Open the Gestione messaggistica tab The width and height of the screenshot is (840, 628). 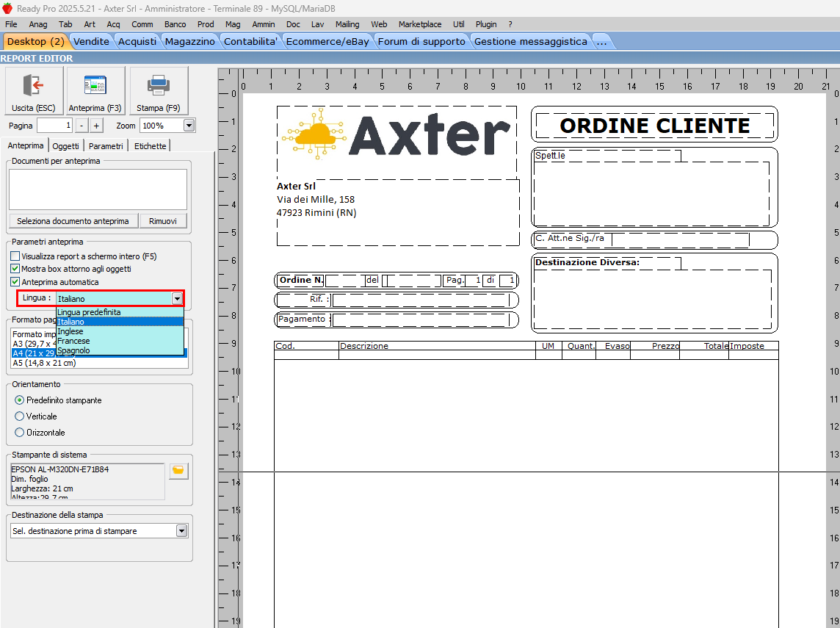[530, 41]
